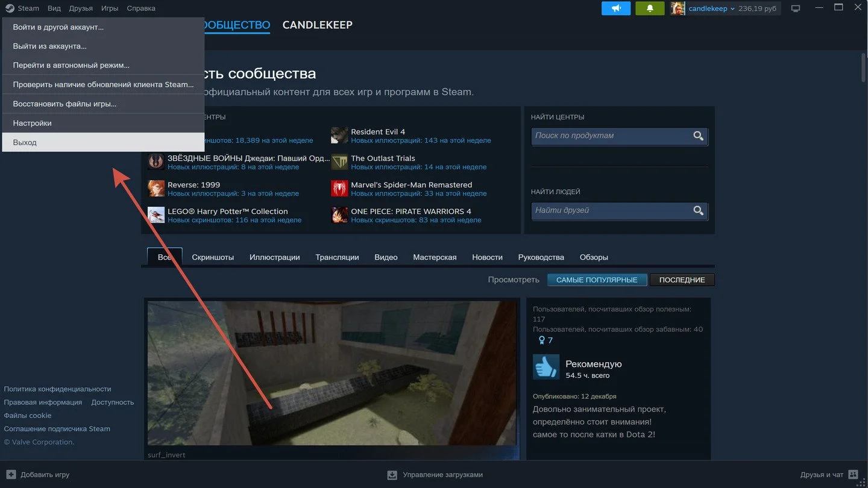Choose Проверить наличие обновлений клиента Steam

[103, 84]
